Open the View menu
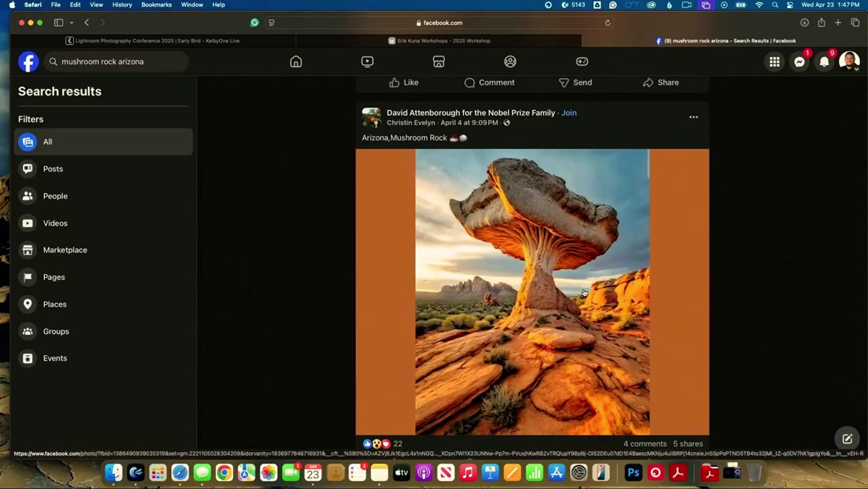The width and height of the screenshot is (868, 489). tap(96, 5)
